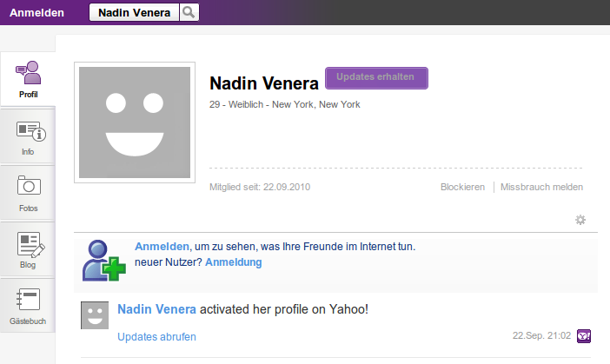Open Nadin Venera link in activity feed
Viewport: 610px width, 364px height.
click(156, 309)
